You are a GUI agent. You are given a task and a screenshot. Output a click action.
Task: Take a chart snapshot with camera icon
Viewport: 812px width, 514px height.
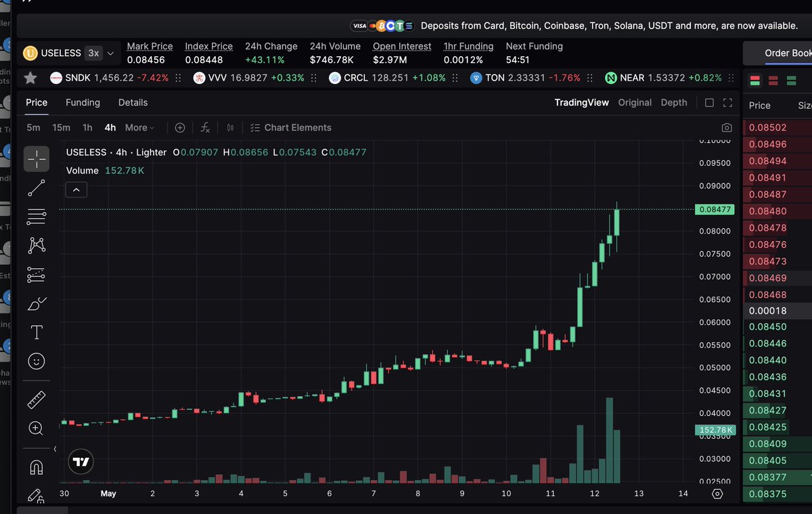point(727,127)
